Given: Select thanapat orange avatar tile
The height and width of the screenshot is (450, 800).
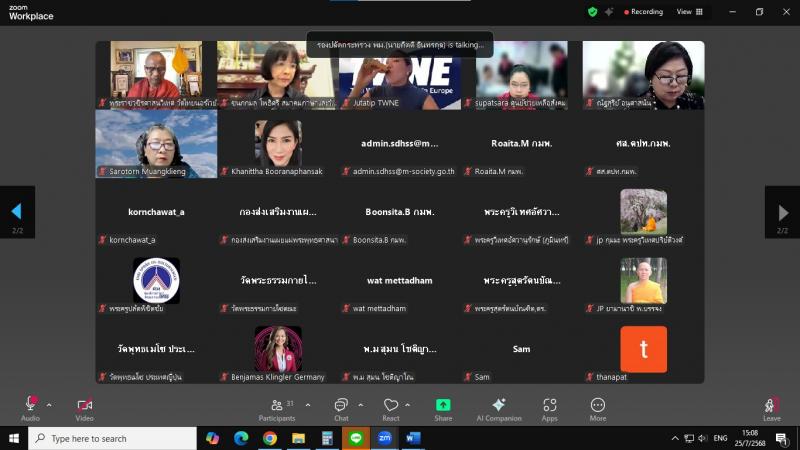Looking at the screenshot, I should pos(643,349).
